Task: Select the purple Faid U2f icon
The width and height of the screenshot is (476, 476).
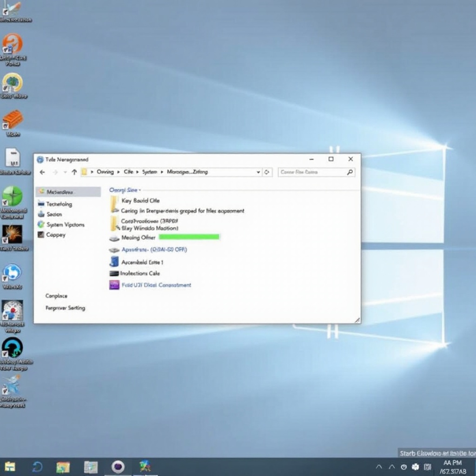Action: tap(114, 285)
